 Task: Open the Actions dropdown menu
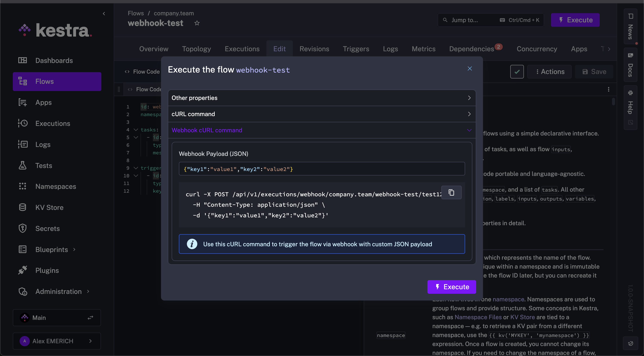(x=549, y=72)
